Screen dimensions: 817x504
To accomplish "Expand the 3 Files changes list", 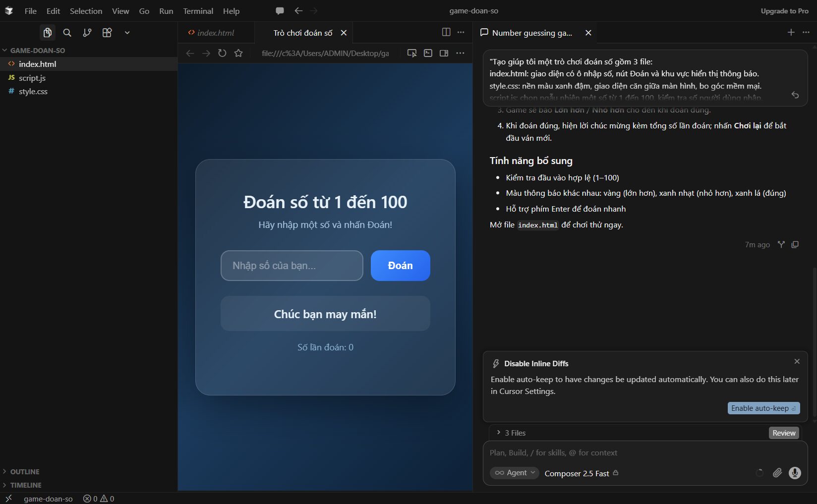I will click(511, 433).
